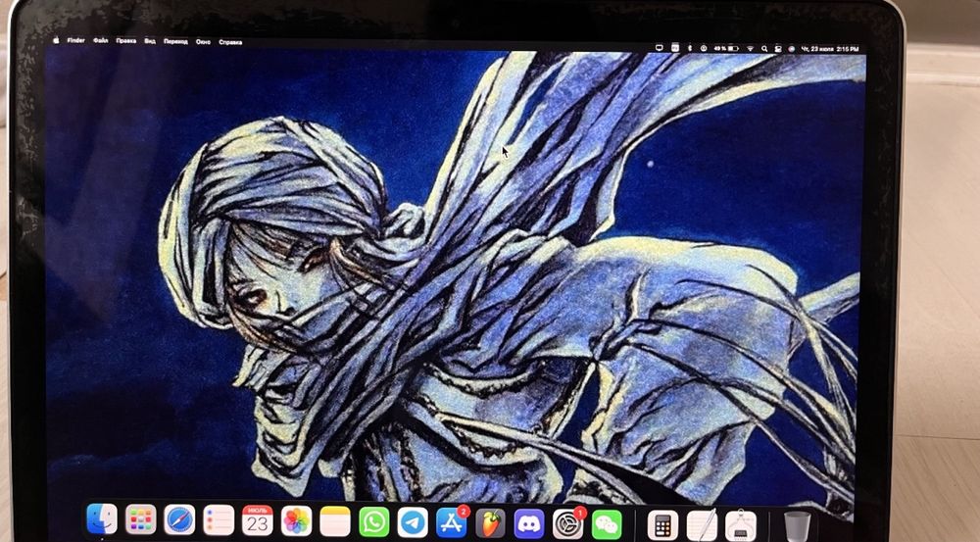Image resolution: width=980 pixels, height=542 pixels.
Task: Click the Bluetooth status icon
Action: 690,48
